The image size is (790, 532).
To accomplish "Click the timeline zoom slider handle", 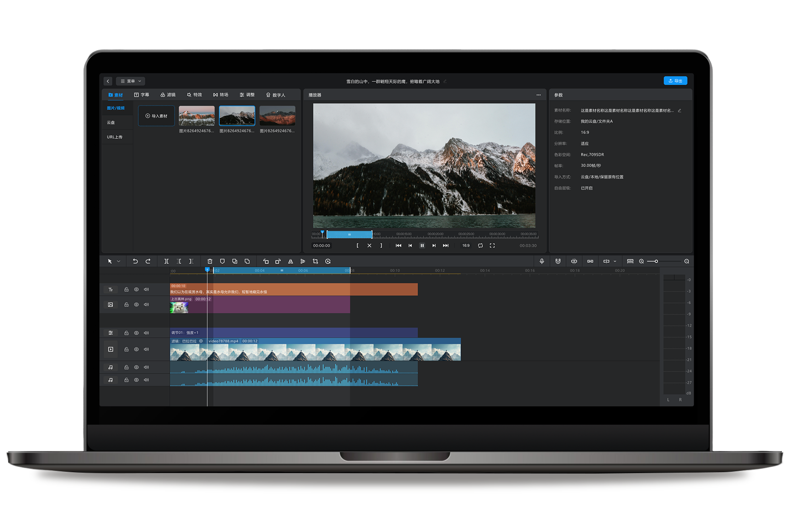I will [x=656, y=261].
